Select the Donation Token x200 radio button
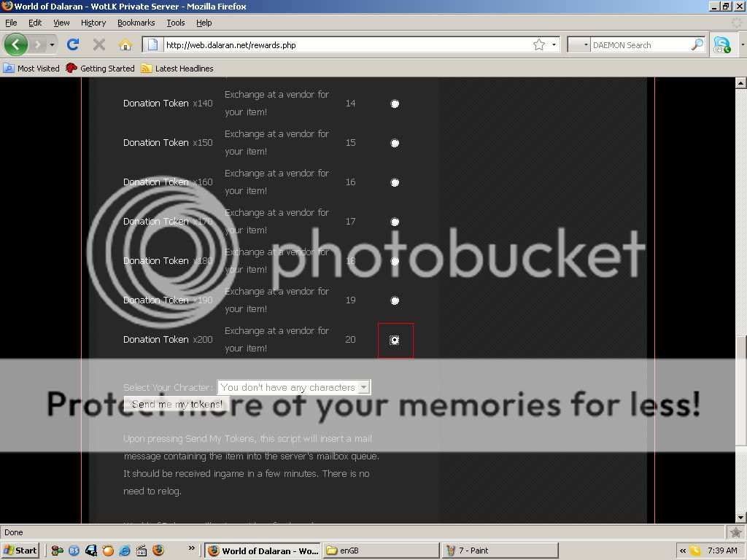 [x=395, y=340]
